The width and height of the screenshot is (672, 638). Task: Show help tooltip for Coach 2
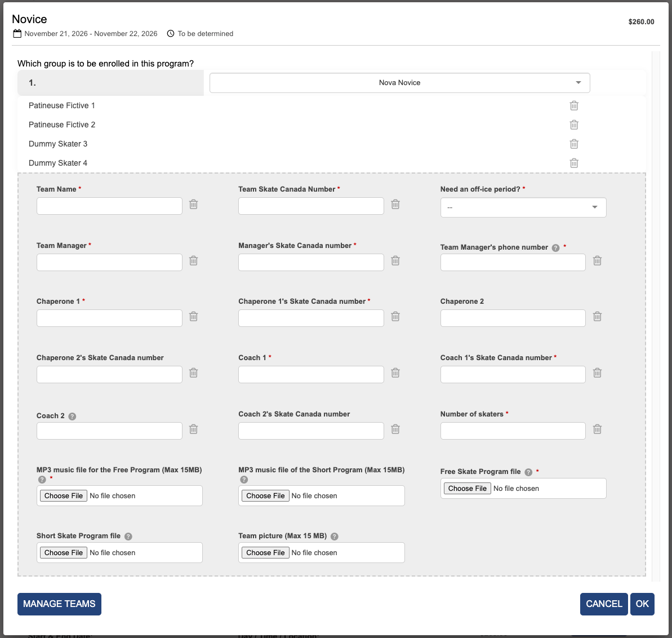click(73, 417)
